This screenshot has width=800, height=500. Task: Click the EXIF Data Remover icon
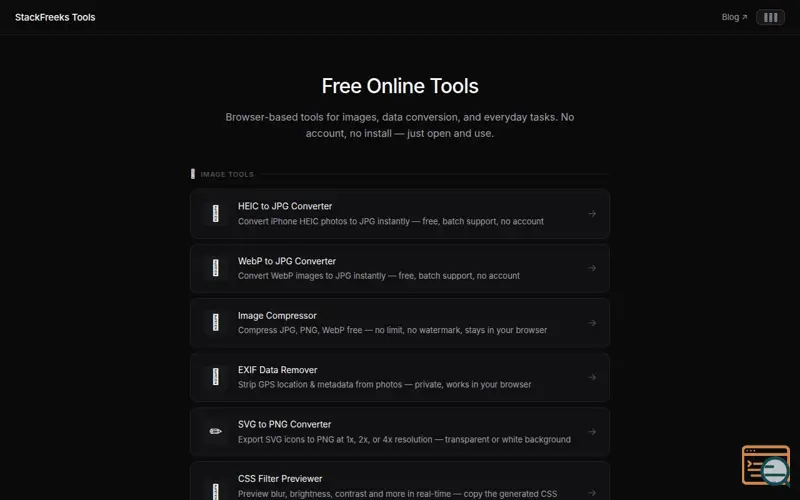pyautogui.click(x=215, y=377)
